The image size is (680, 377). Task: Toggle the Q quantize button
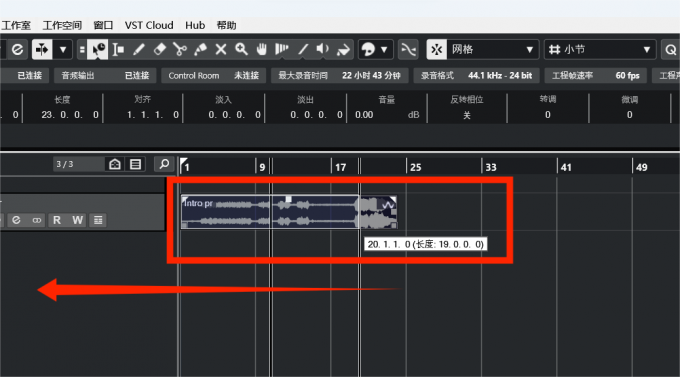coord(670,49)
